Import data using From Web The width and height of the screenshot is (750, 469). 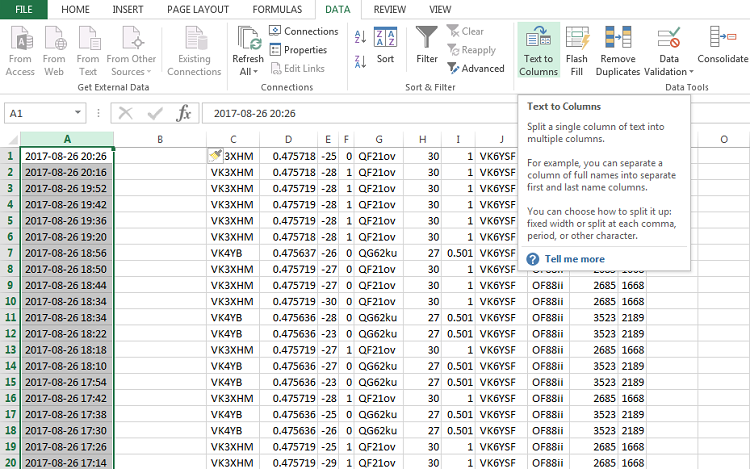54,50
